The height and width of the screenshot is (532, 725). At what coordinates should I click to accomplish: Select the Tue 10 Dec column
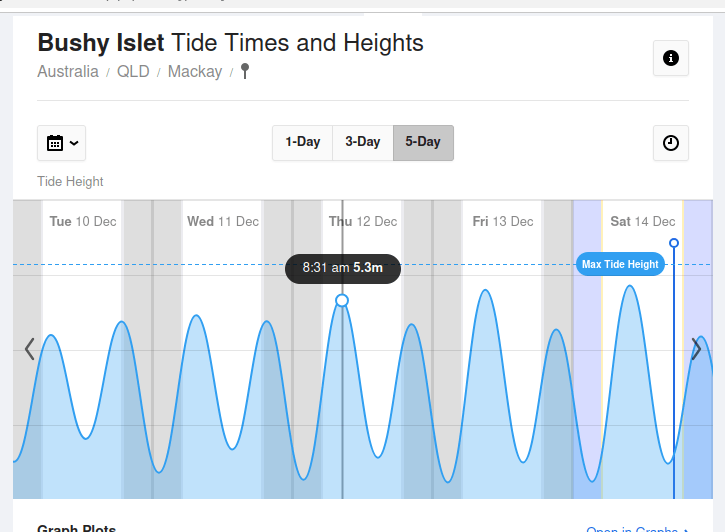click(x=83, y=221)
